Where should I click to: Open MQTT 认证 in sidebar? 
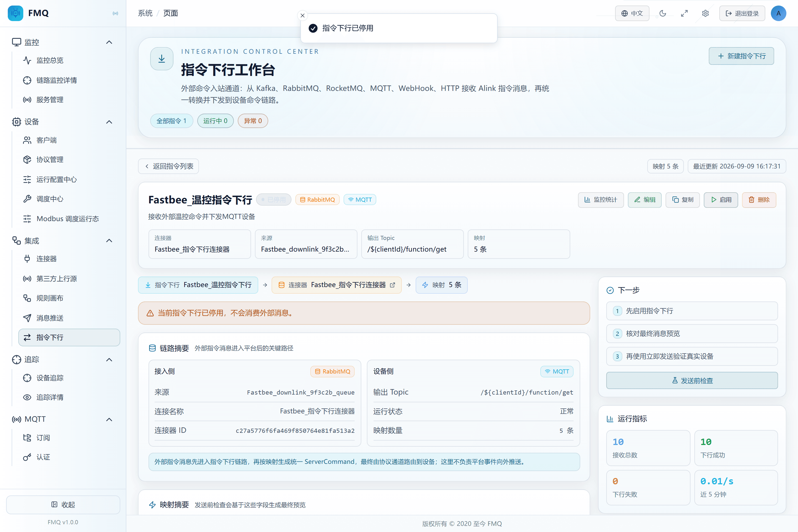pos(69,457)
